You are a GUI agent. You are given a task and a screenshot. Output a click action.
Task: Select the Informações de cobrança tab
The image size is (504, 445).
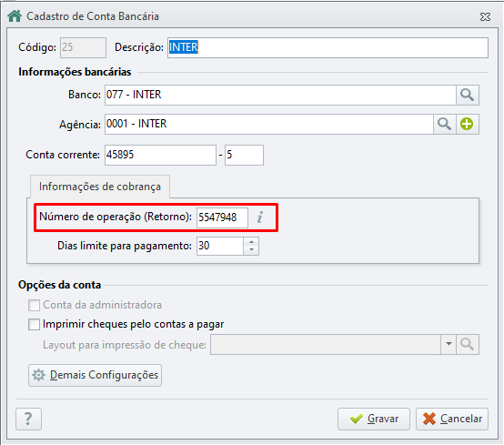pos(100,187)
